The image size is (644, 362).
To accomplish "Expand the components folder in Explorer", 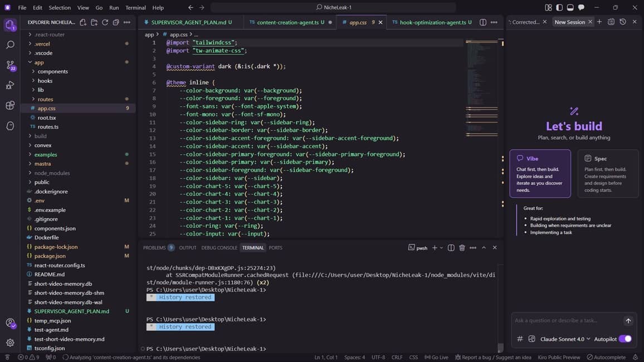I will click(52, 71).
